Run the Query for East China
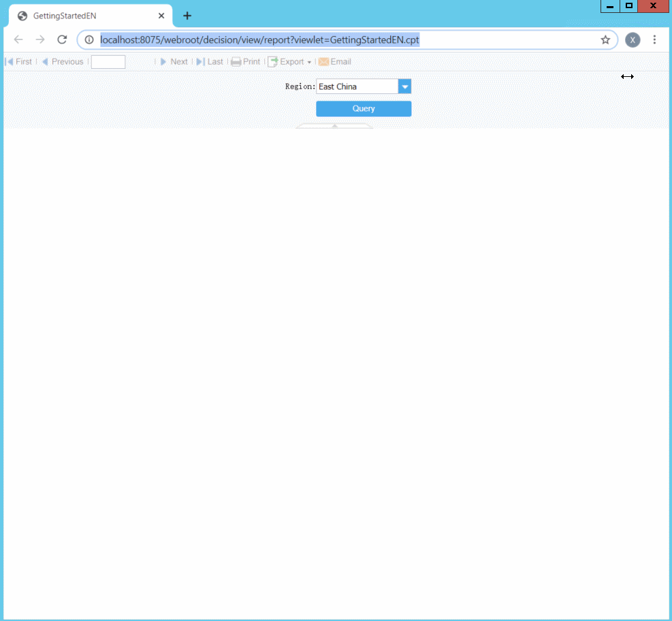The image size is (672, 621). coord(364,108)
